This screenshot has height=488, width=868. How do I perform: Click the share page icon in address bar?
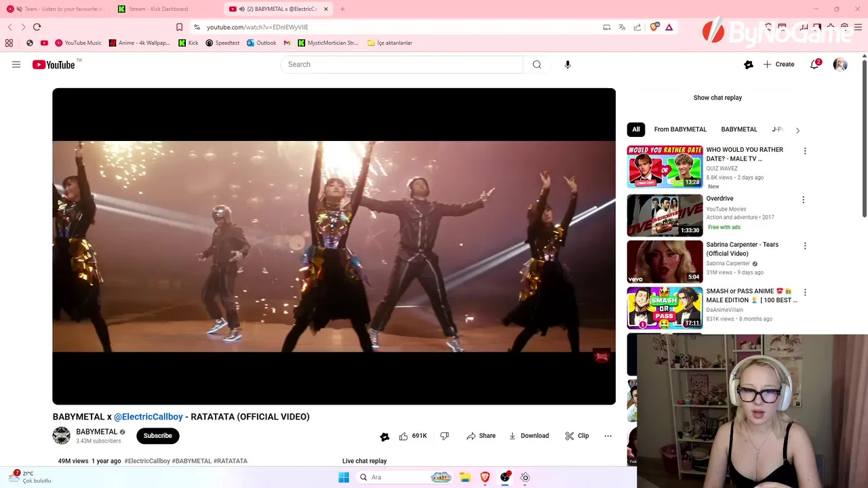tap(637, 27)
